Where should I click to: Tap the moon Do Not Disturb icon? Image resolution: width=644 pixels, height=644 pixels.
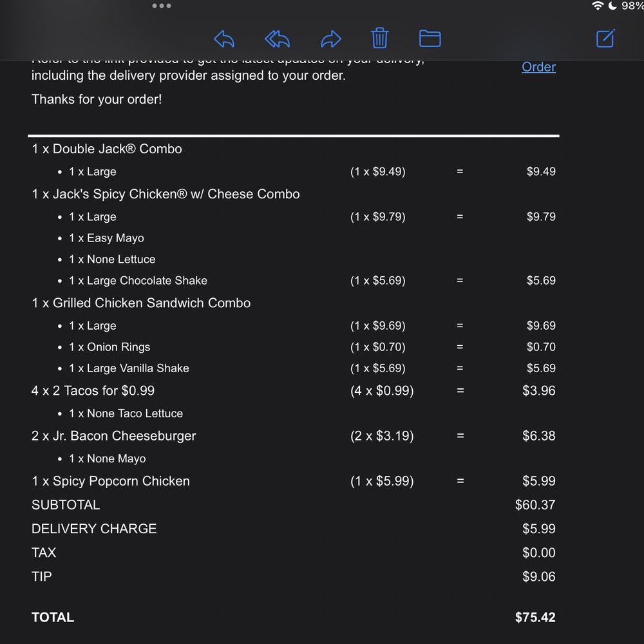coord(612,6)
